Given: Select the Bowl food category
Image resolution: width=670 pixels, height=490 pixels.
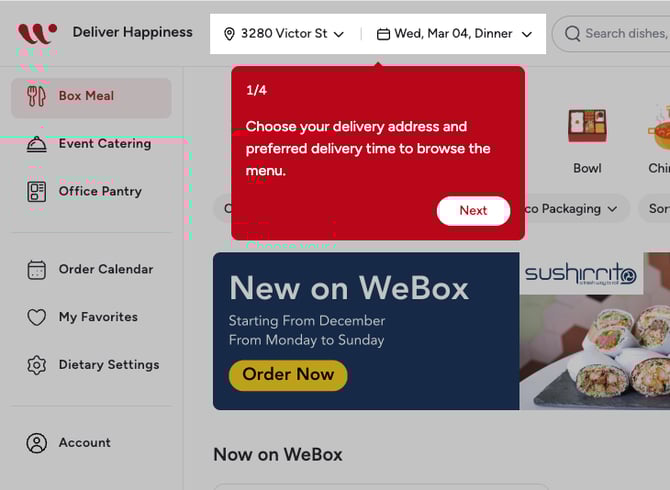Looking at the screenshot, I should click(587, 140).
